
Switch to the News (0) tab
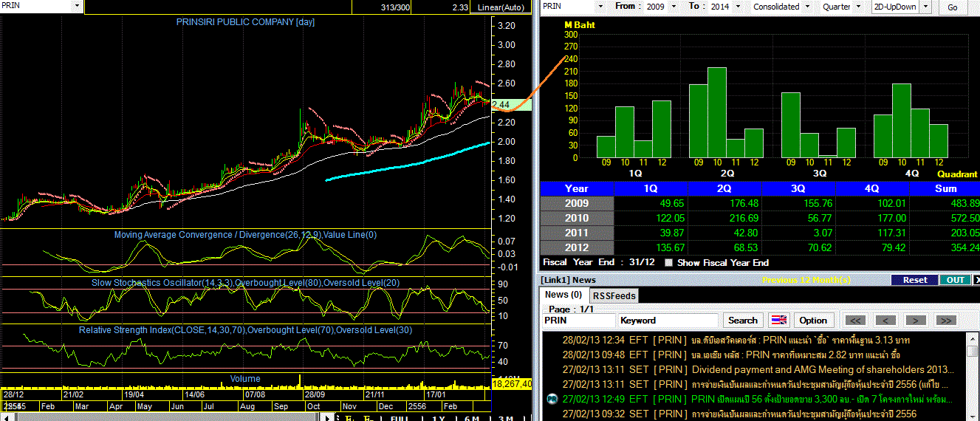(563, 295)
